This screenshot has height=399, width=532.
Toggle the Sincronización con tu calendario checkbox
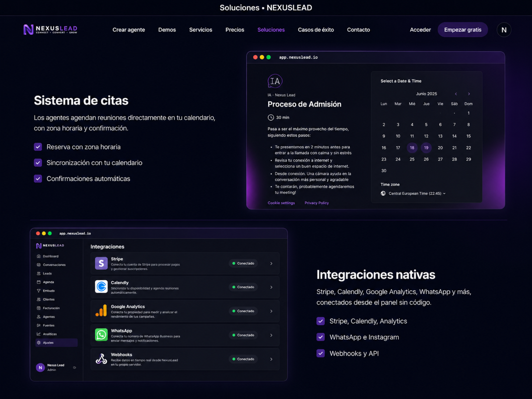click(x=38, y=163)
